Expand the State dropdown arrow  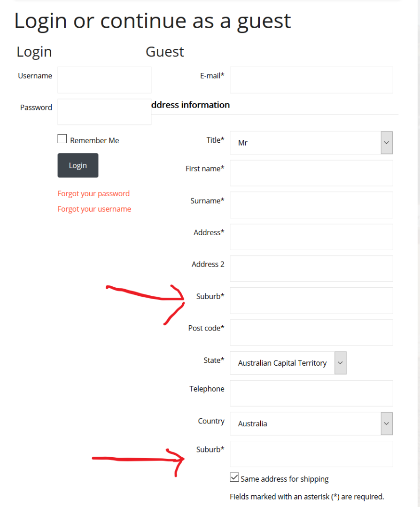pos(341,363)
